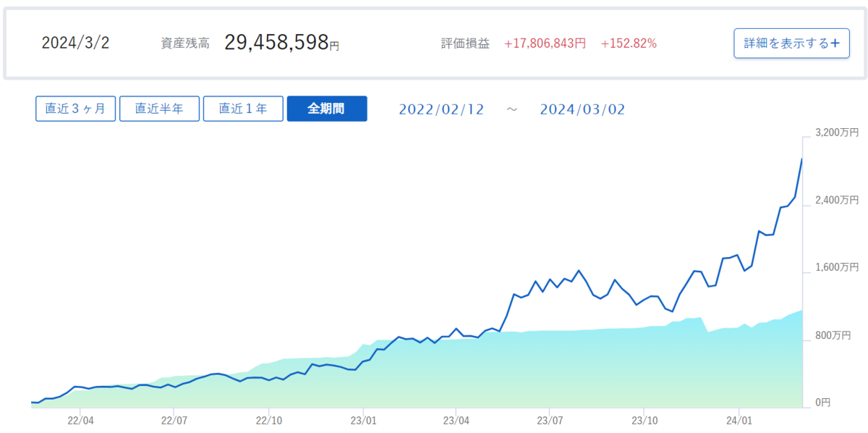
Task: Click the 24/01 x-axis label
Action: pos(738,419)
